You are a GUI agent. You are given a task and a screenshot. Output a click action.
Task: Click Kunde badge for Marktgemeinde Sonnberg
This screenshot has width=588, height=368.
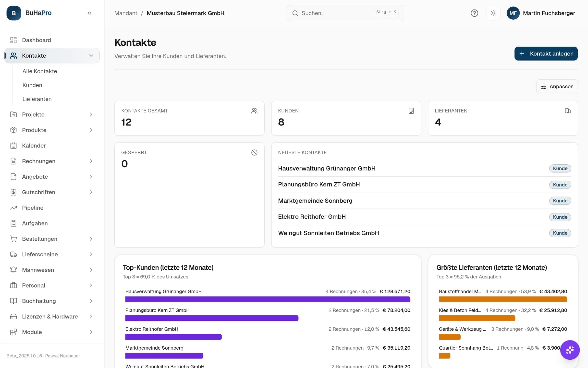[560, 201]
